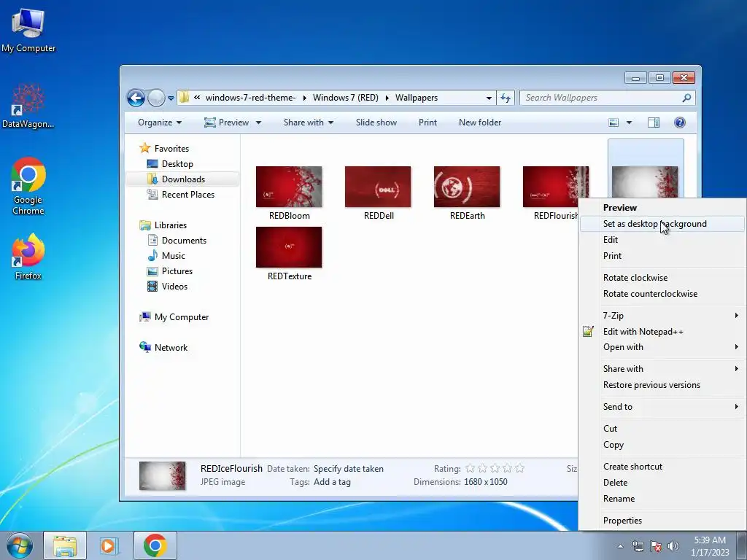Choose Preview in the context menu

coord(662,208)
